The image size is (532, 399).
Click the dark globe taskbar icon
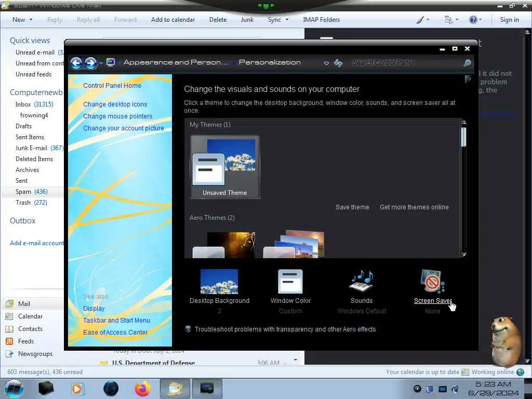(111, 389)
